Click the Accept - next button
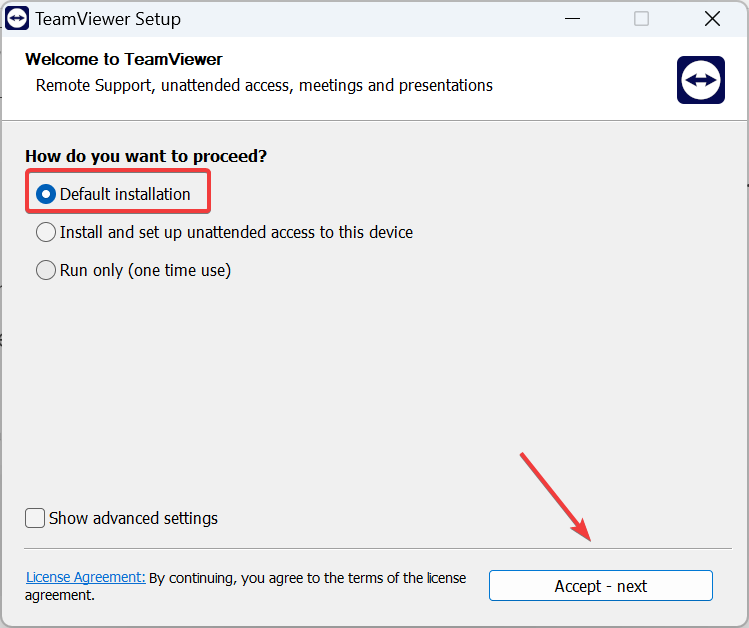 tap(600, 585)
